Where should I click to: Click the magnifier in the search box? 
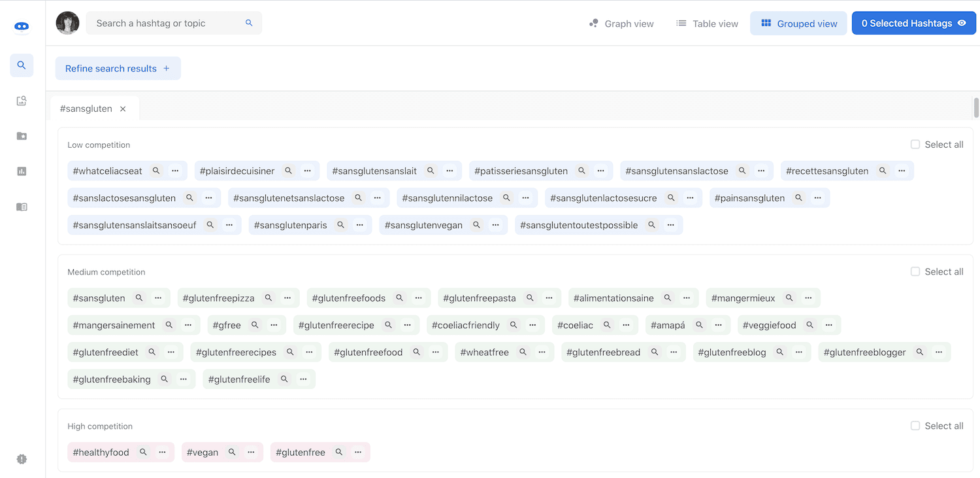249,23
